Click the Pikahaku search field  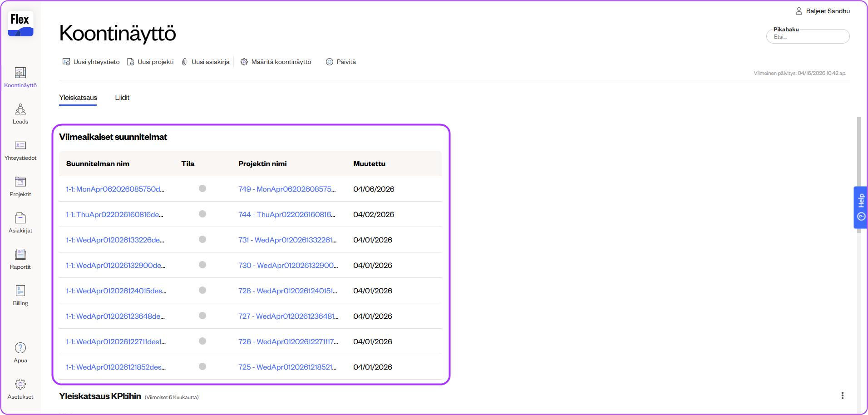point(808,37)
